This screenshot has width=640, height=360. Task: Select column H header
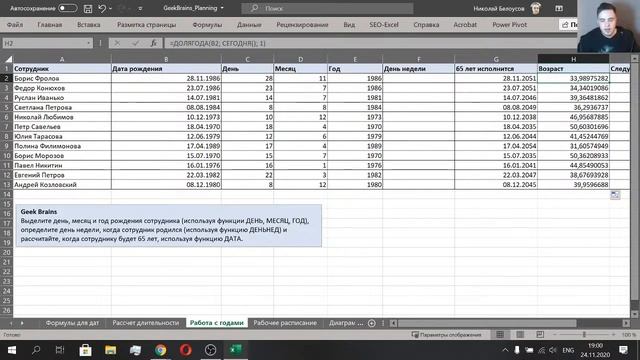point(573,59)
